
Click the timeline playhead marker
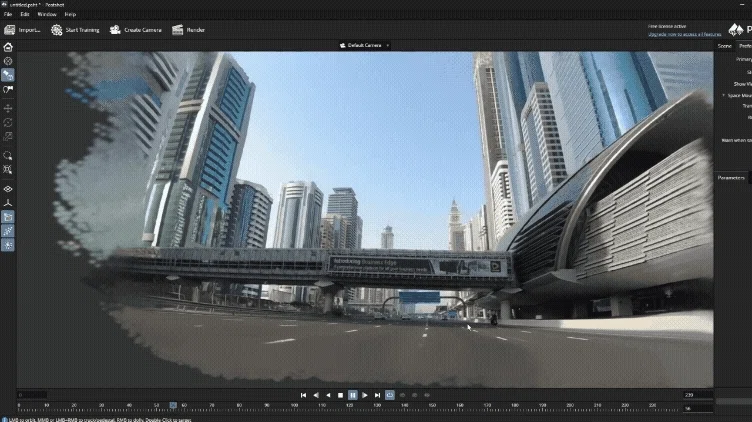click(173, 406)
